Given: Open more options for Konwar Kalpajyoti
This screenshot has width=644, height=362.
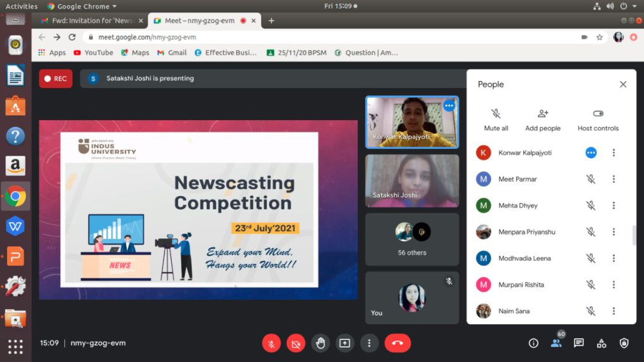Looking at the screenshot, I should pos(614,153).
